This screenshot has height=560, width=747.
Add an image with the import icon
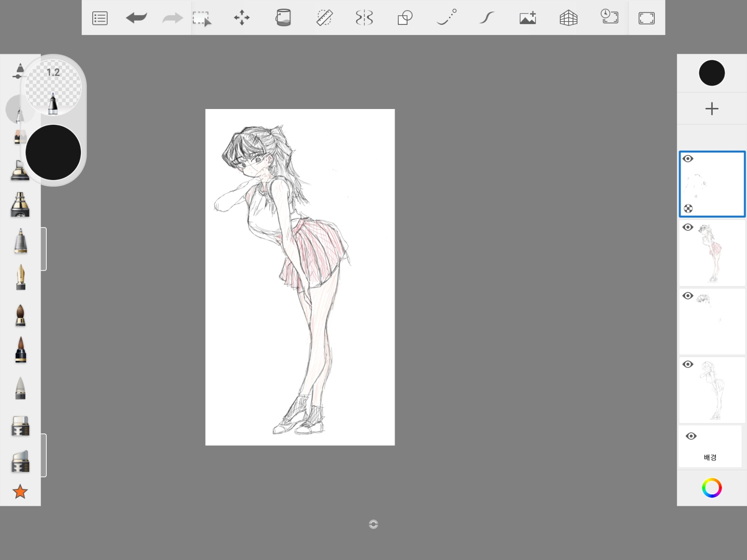tap(528, 18)
